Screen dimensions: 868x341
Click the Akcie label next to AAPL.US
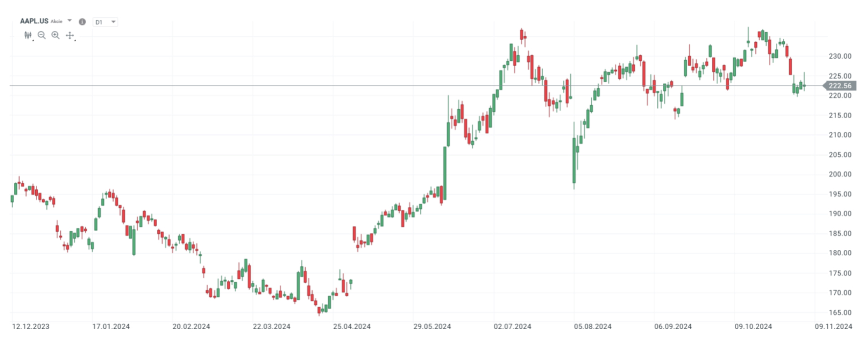(x=56, y=21)
